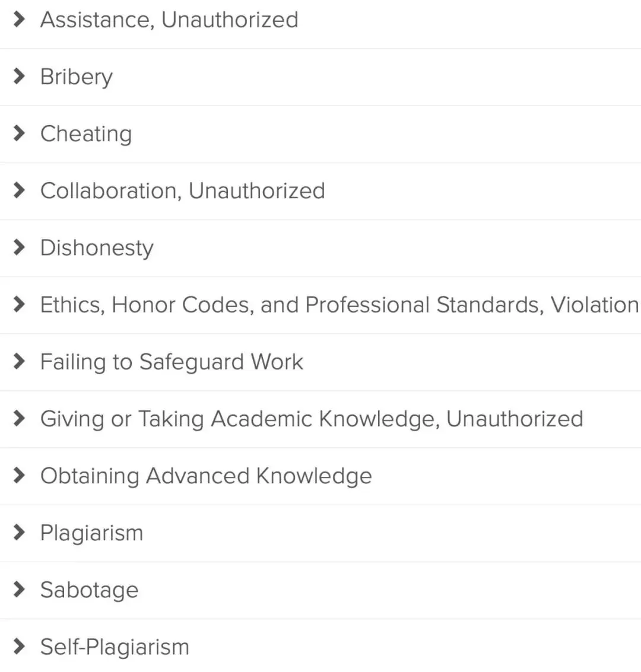The image size is (641, 672).
Task: Open the Cheating definition row
Action: pyautogui.click(x=86, y=134)
